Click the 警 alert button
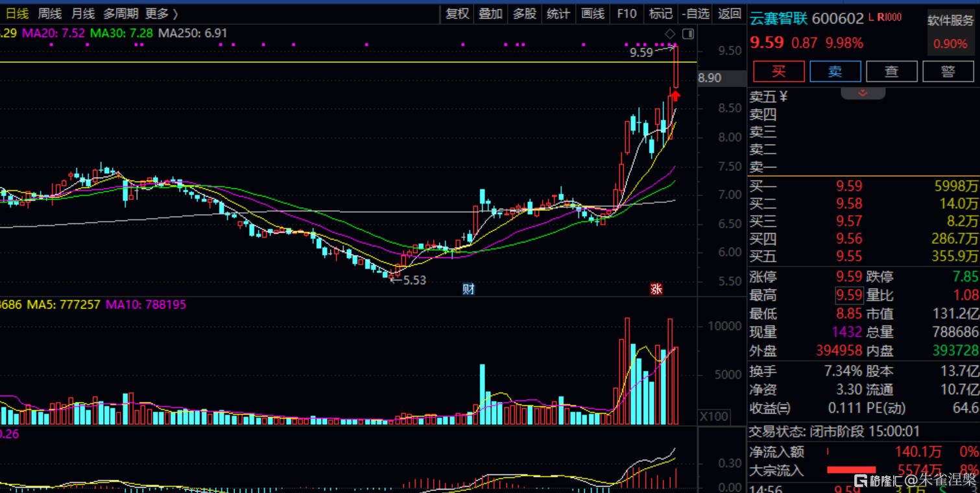 948,71
